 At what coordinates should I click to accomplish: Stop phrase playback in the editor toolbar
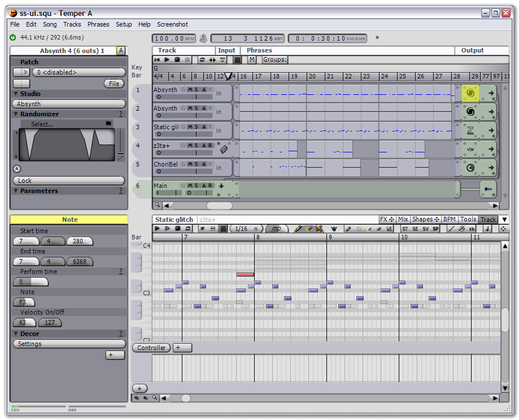(x=178, y=229)
